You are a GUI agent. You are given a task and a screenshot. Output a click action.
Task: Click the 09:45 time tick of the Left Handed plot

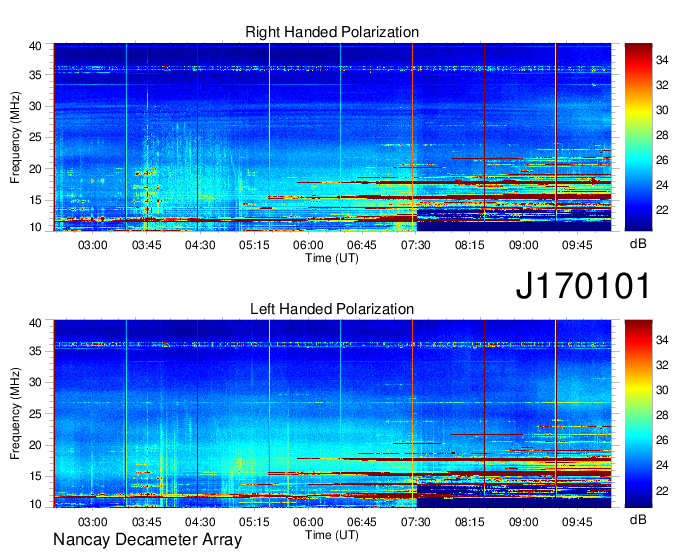pyautogui.click(x=577, y=522)
